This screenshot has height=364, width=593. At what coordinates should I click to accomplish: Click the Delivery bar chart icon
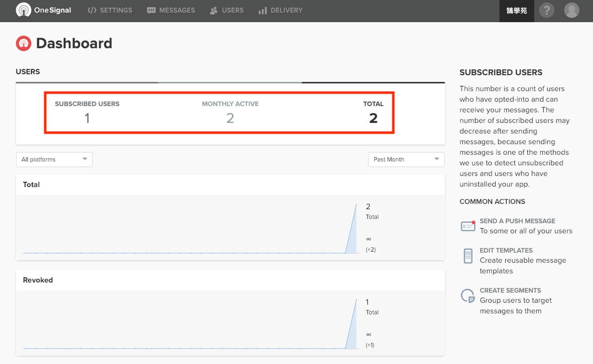pos(262,10)
